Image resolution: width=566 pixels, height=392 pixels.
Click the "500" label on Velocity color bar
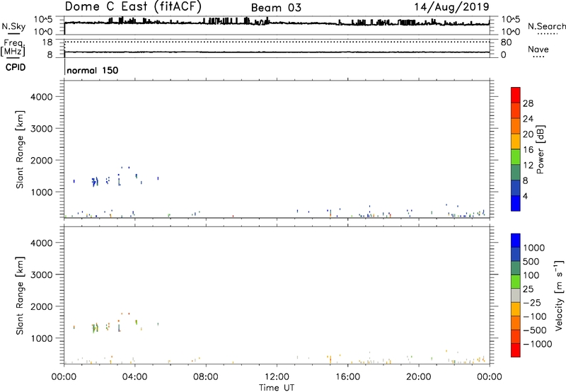pos(531,262)
